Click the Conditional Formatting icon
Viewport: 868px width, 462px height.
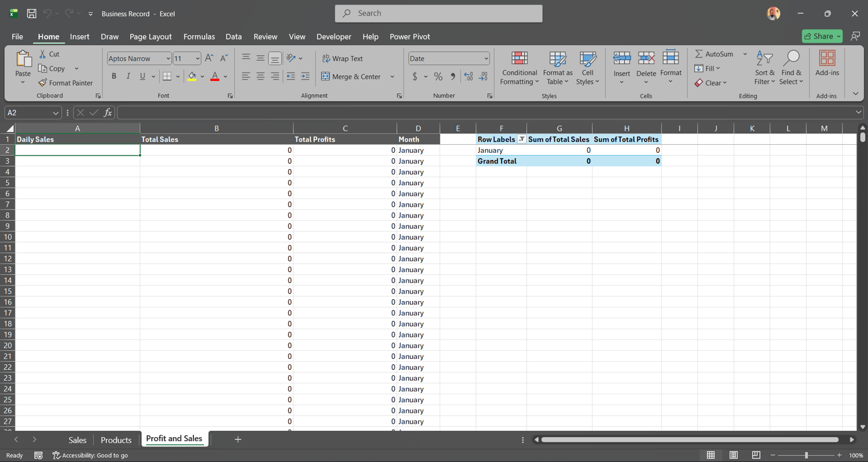[x=520, y=58]
